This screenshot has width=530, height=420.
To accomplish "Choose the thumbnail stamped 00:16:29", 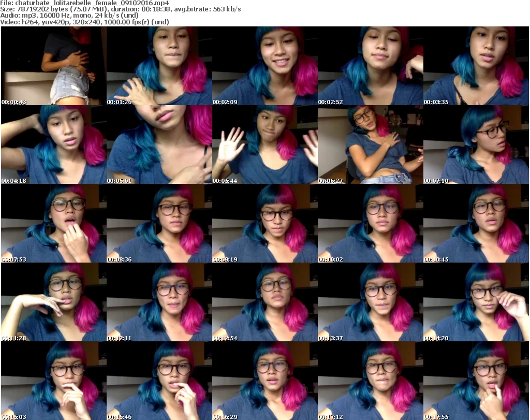I will click(x=264, y=381).
